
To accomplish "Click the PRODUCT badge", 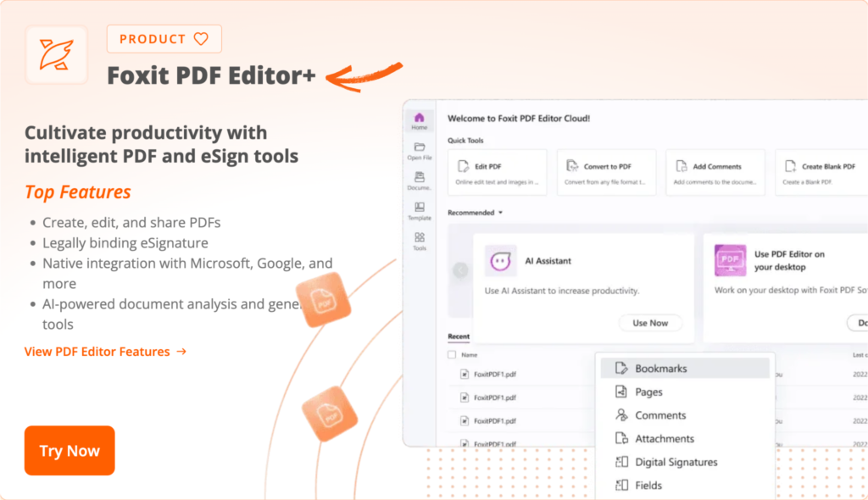I will [164, 39].
